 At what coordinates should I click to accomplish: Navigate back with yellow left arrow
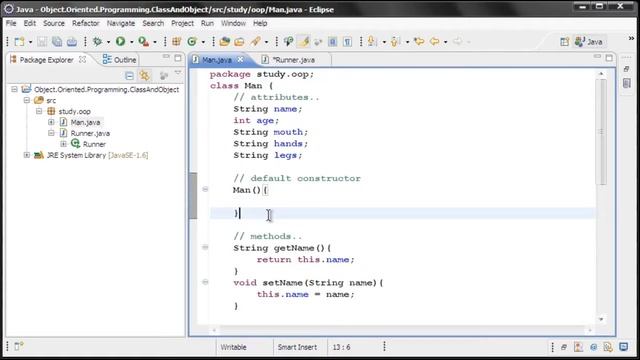435,41
